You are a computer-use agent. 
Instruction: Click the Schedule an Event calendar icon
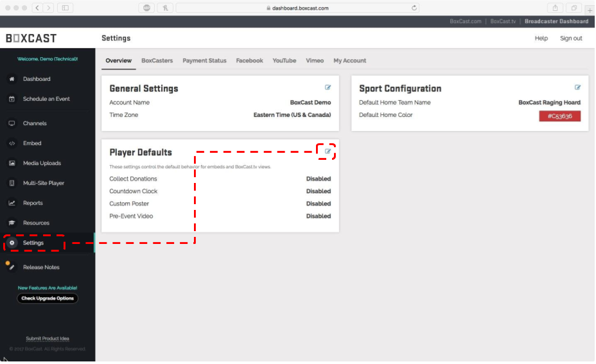coord(12,99)
